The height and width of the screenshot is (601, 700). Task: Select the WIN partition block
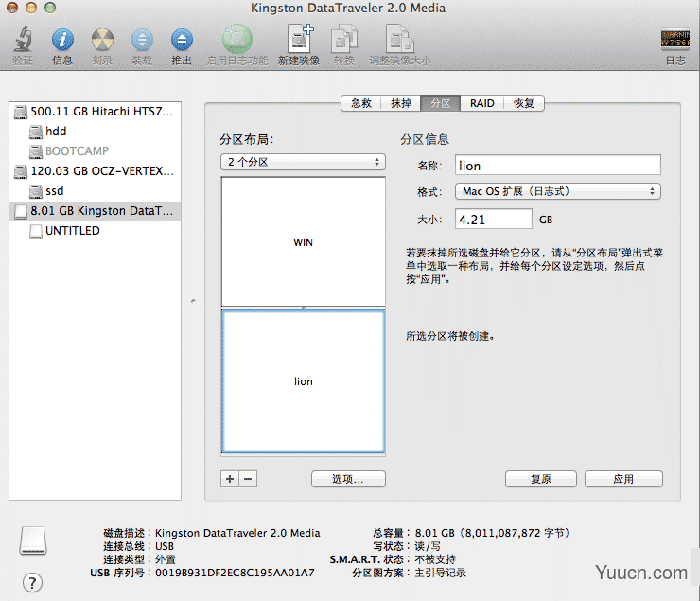pos(303,242)
